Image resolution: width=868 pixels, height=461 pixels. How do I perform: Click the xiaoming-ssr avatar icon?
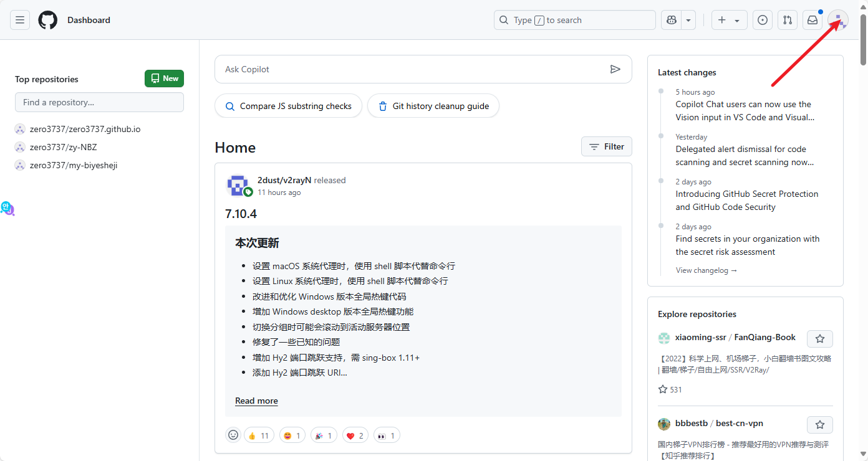[664, 338]
